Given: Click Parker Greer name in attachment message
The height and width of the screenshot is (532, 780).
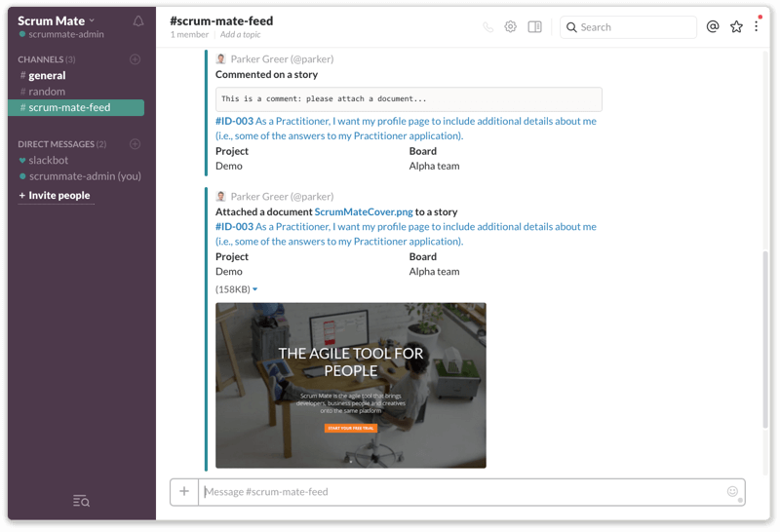Looking at the screenshot, I should click(282, 197).
